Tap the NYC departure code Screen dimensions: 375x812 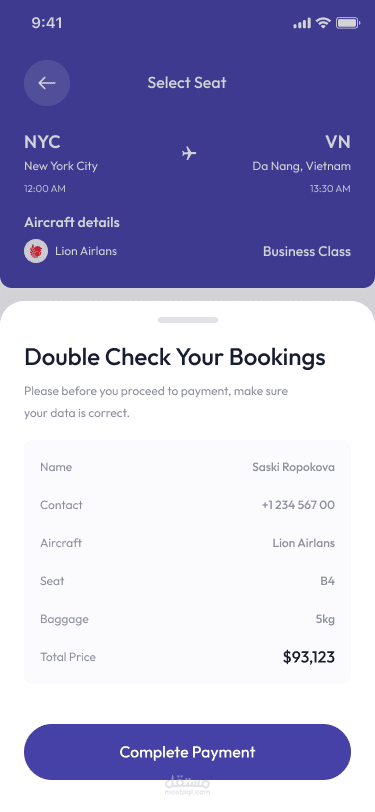(42, 142)
